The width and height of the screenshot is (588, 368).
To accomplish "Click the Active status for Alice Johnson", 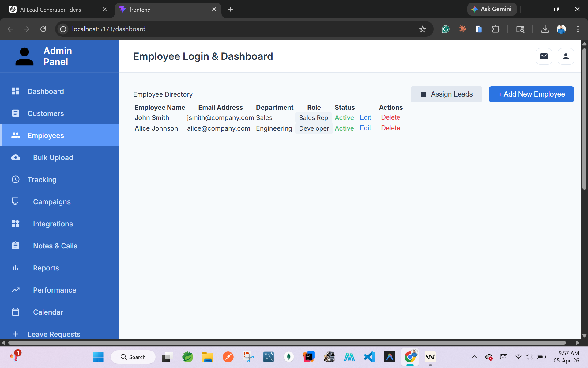I will point(344,128).
